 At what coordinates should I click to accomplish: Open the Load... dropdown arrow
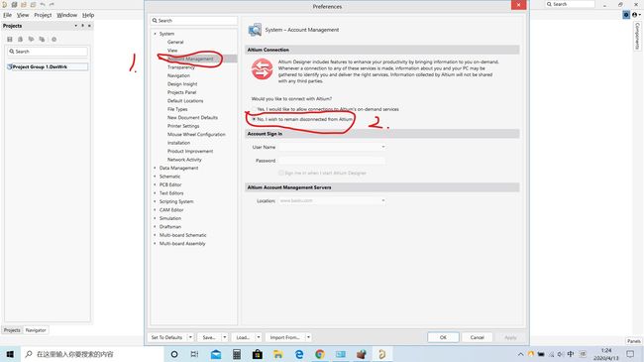point(259,337)
